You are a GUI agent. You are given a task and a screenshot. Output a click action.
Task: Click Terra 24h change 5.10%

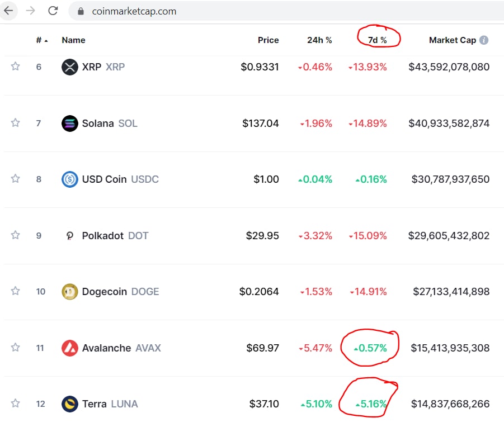[316, 404]
